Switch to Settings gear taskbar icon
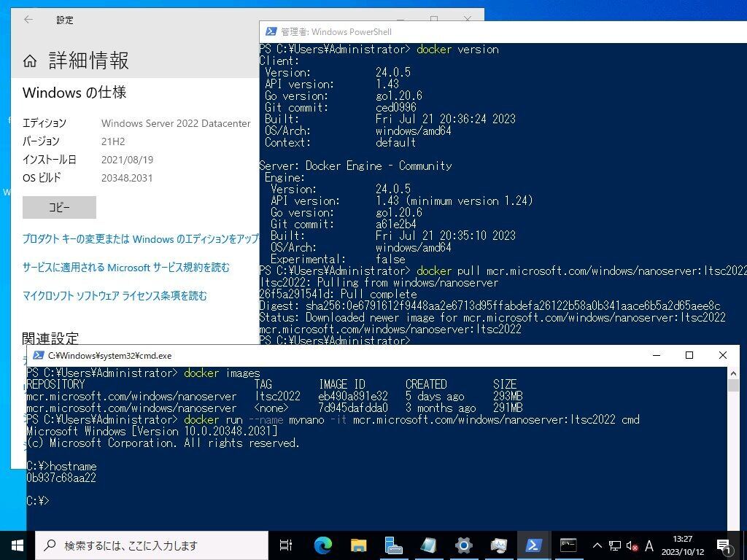 click(x=463, y=545)
